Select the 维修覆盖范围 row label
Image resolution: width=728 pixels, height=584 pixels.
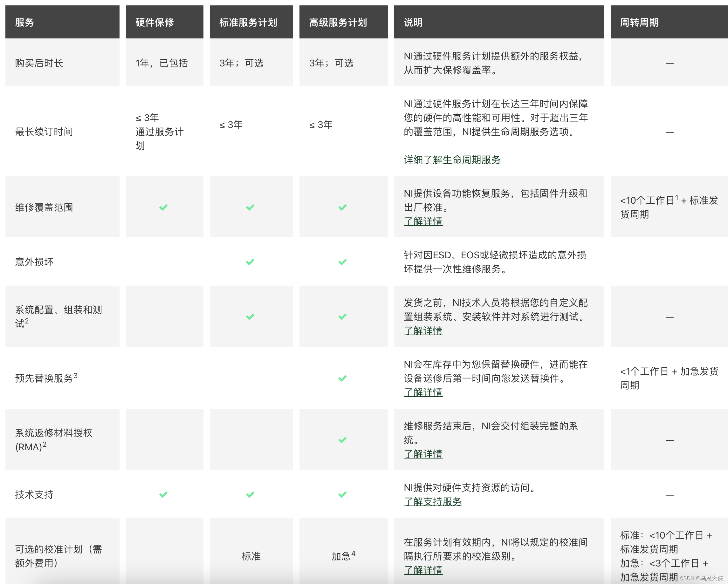tap(44, 207)
